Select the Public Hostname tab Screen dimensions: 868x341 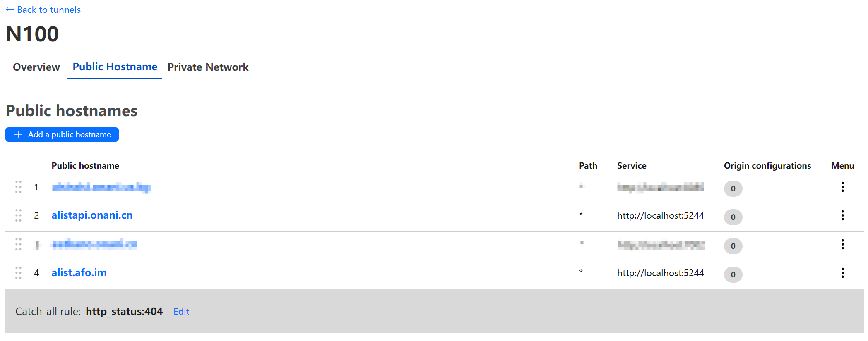115,67
